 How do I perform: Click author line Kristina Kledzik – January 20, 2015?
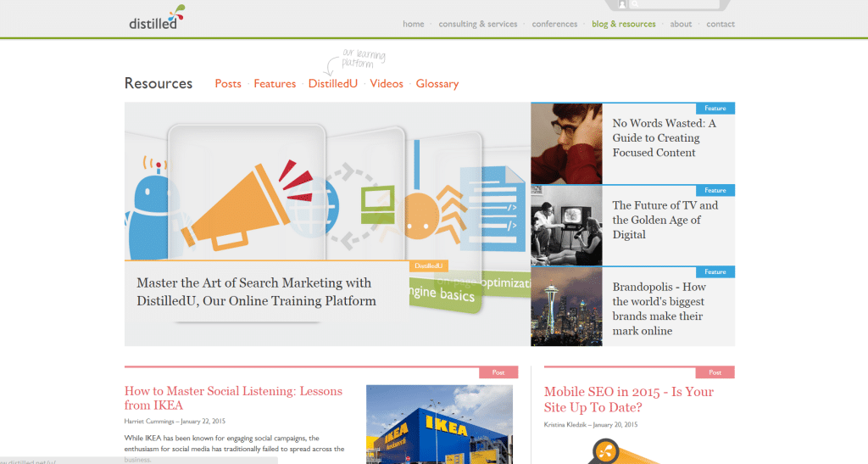tap(591, 425)
